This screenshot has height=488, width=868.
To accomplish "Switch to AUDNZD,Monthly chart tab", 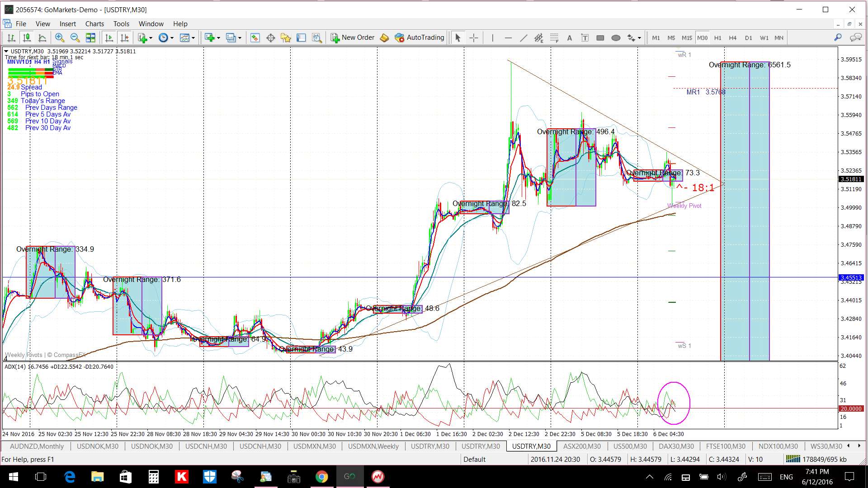I will point(37,446).
